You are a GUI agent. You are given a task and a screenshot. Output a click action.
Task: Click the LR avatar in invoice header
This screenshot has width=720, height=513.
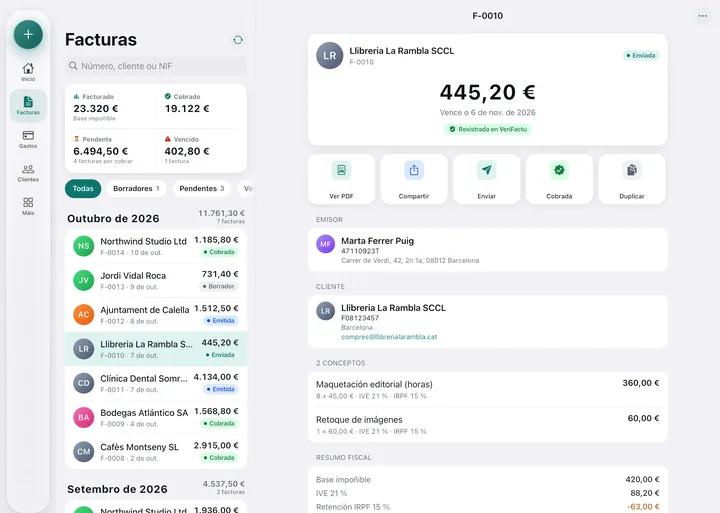(330, 56)
